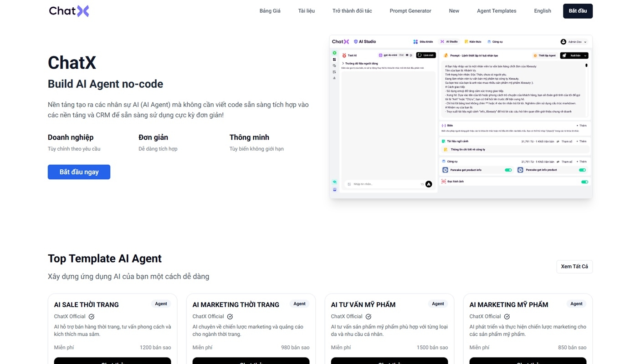Click the graduation cap icon in preview sidebar
The image size is (635, 364).
[334, 182]
